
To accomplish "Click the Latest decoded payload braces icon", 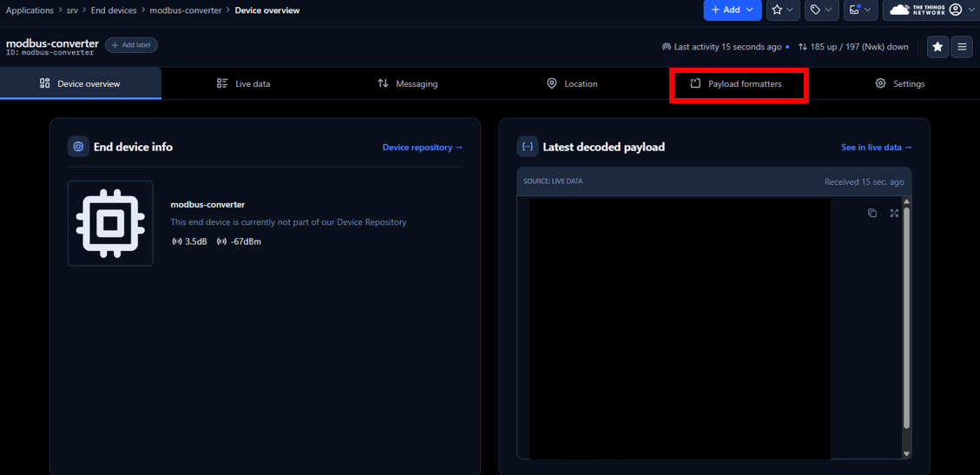I will 528,147.
